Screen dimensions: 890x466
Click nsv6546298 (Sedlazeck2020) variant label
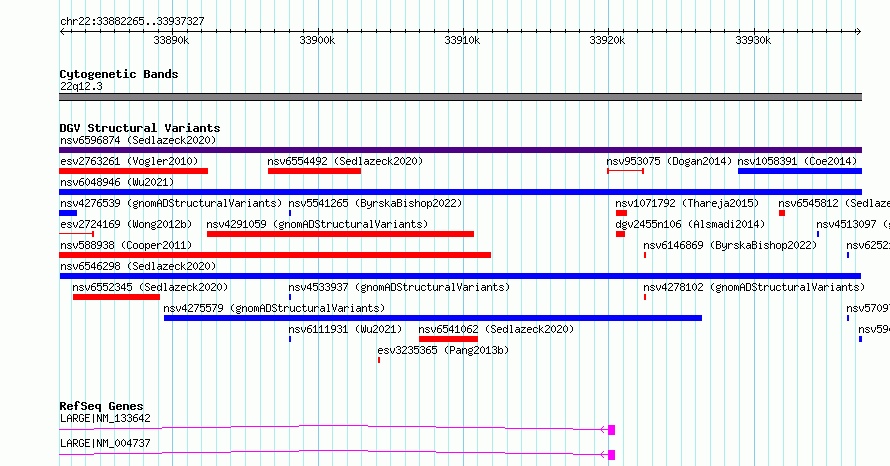(138, 266)
